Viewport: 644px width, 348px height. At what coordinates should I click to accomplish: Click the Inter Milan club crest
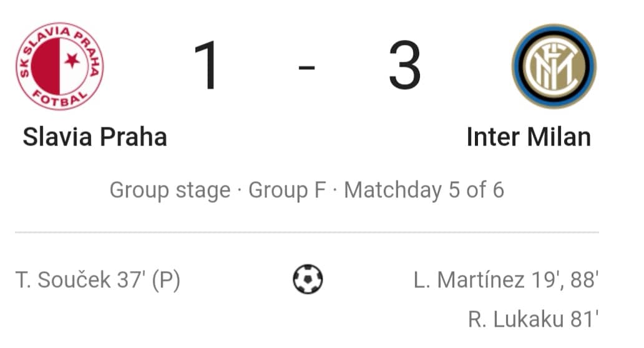(554, 66)
